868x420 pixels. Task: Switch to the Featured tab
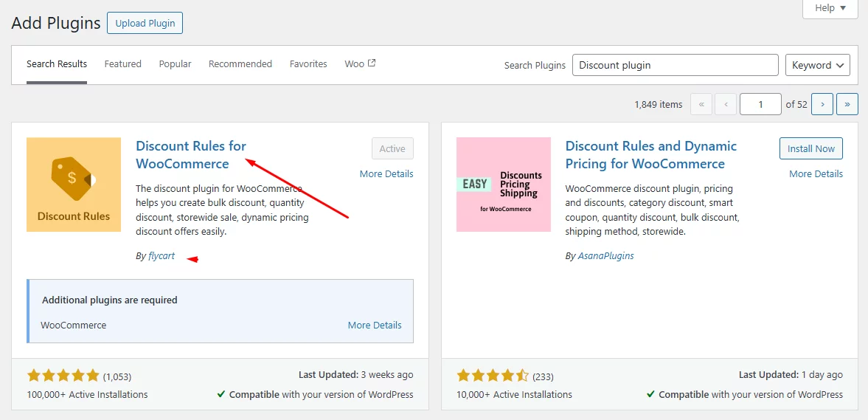123,63
